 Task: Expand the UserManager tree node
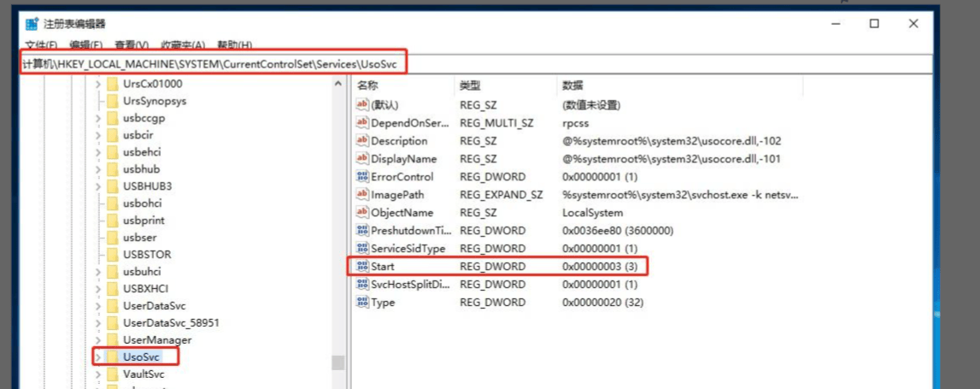97,339
